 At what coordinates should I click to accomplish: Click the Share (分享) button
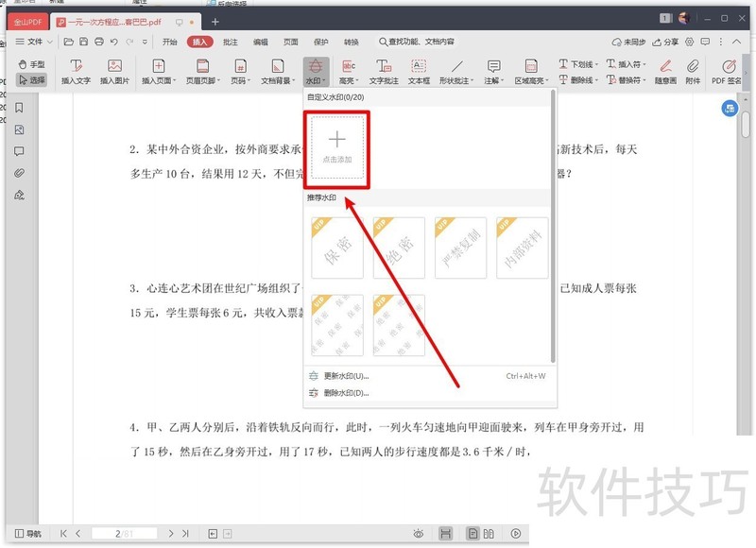[x=665, y=42]
